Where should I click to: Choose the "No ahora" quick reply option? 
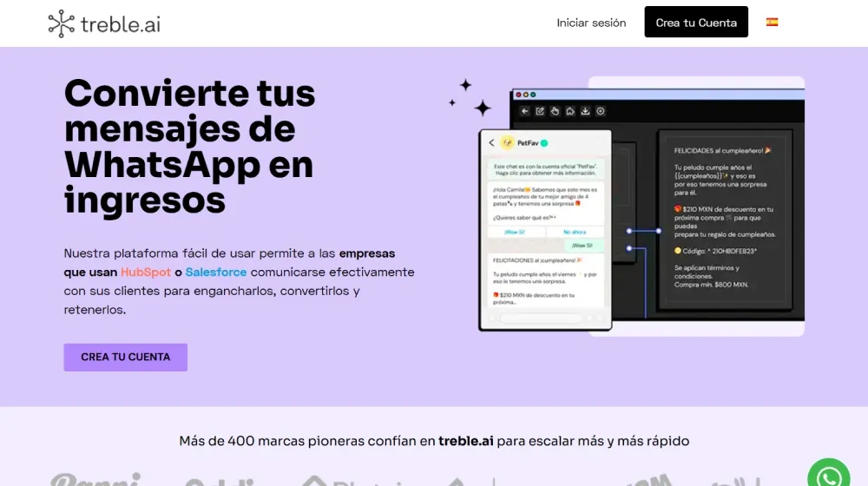click(575, 232)
